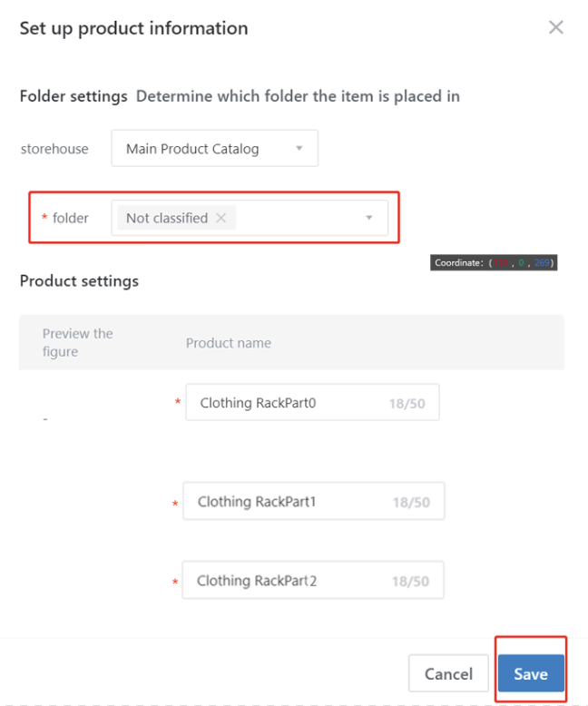Click the 'Folder settings' section heading

(73, 96)
